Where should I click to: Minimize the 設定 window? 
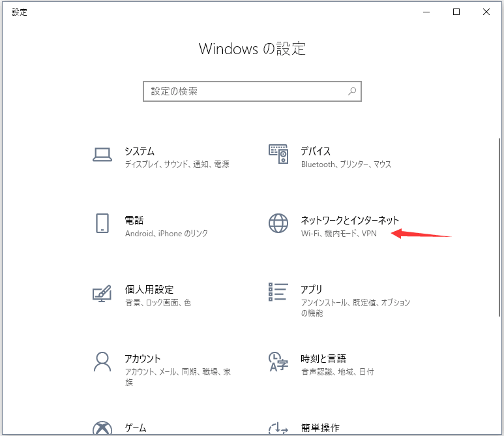coord(426,12)
